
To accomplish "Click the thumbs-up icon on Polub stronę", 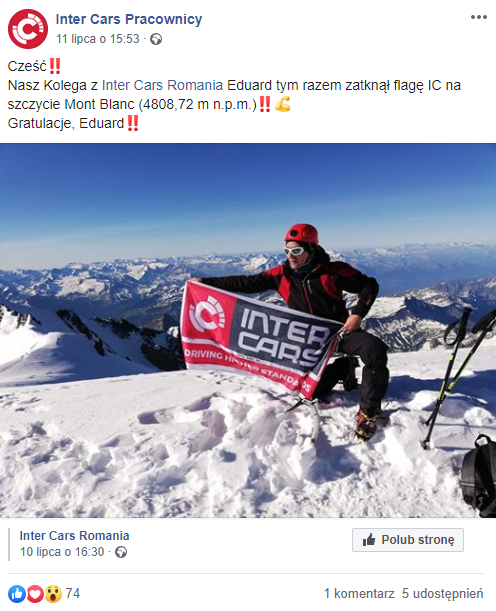I will tap(369, 540).
